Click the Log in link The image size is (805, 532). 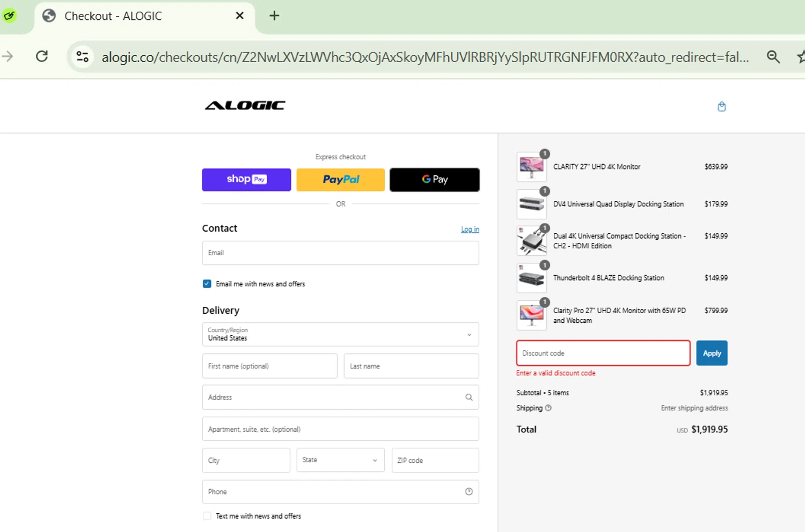(x=470, y=229)
